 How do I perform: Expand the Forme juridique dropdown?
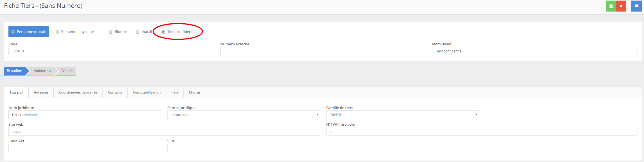click(243, 115)
